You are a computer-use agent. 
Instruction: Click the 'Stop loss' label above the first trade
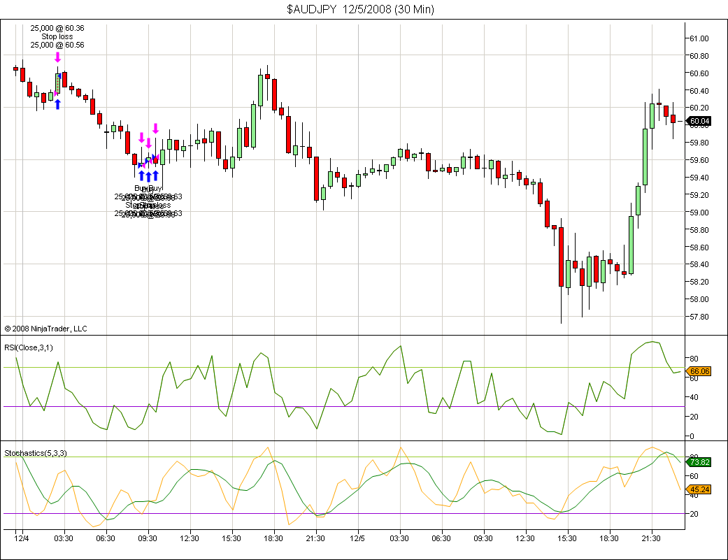coord(57,36)
